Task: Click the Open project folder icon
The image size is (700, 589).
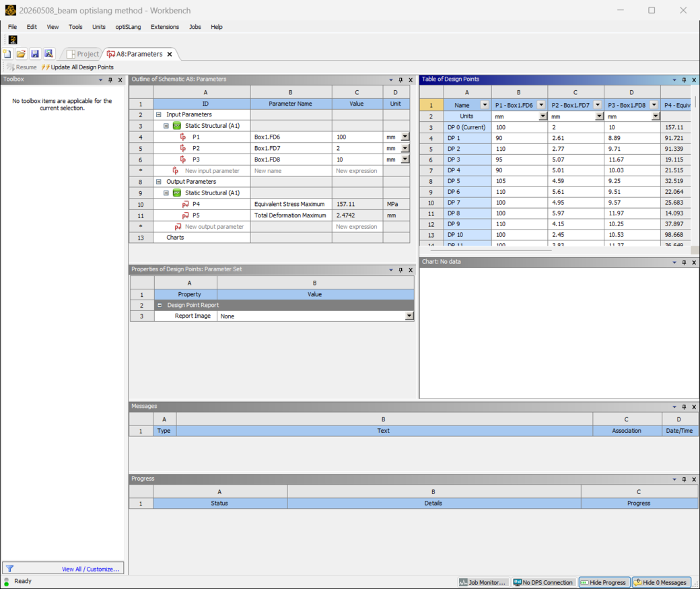Action: 21,54
